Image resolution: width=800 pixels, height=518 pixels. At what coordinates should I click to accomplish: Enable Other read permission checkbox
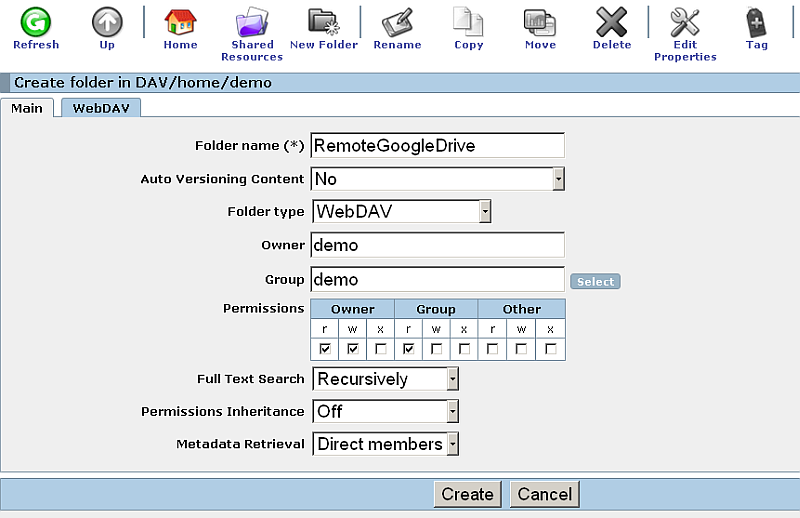(x=493, y=349)
